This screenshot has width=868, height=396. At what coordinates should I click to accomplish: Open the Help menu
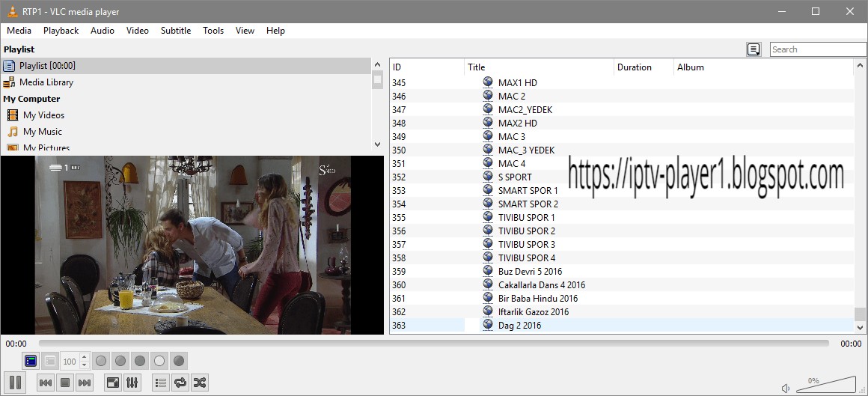275,31
